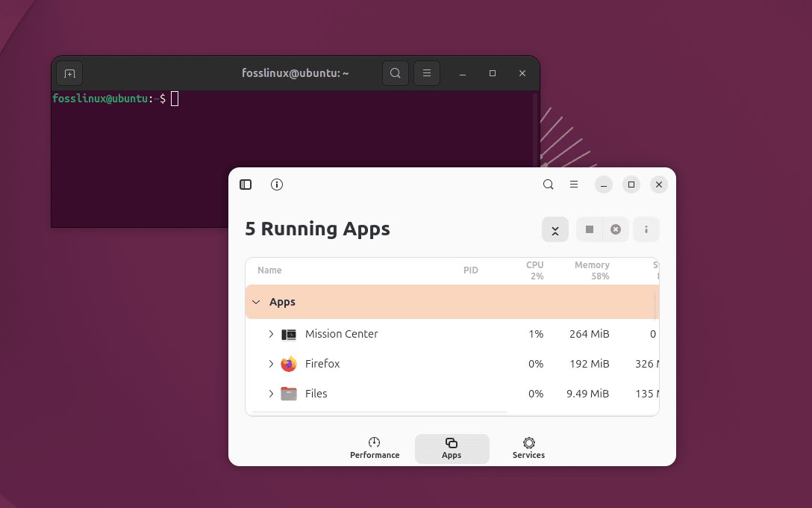Sort by the Memory column header

click(592, 270)
